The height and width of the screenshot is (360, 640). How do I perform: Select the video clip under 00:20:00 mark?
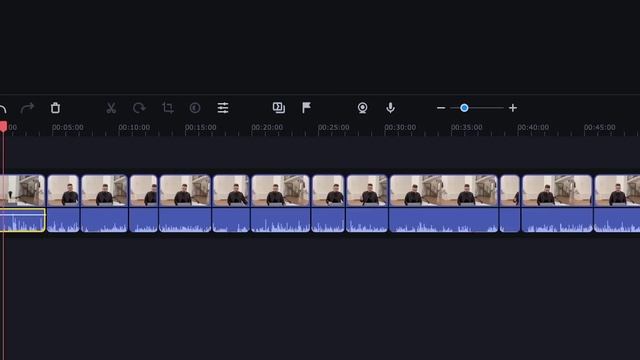pos(280,191)
